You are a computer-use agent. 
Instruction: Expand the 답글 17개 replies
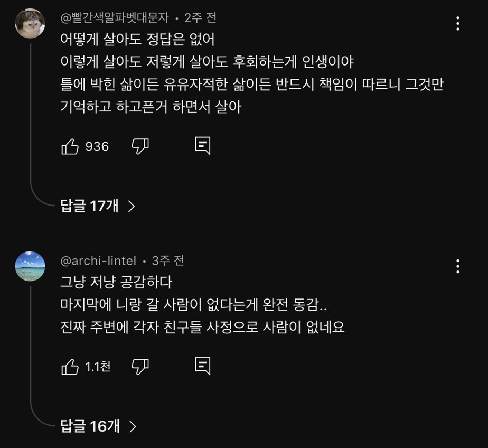click(x=98, y=206)
